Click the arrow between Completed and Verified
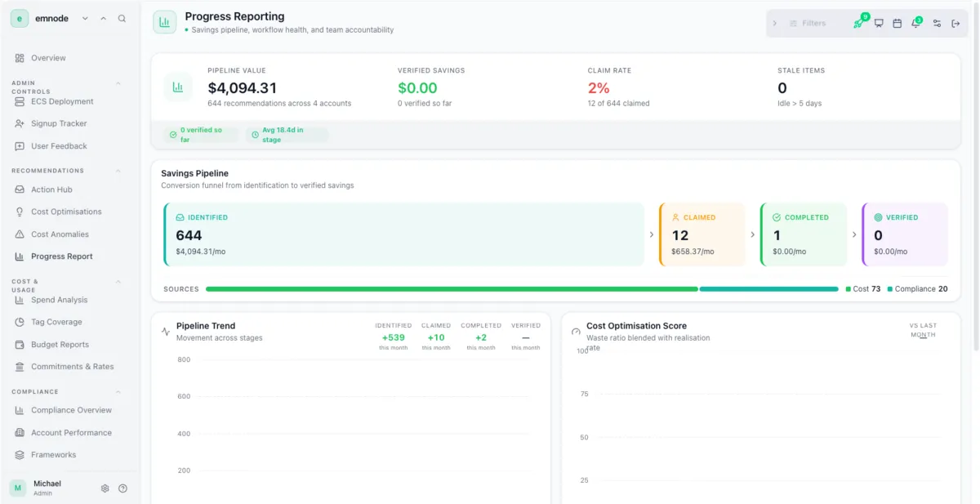Image resolution: width=980 pixels, height=504 pixels. tap(854, 234)
